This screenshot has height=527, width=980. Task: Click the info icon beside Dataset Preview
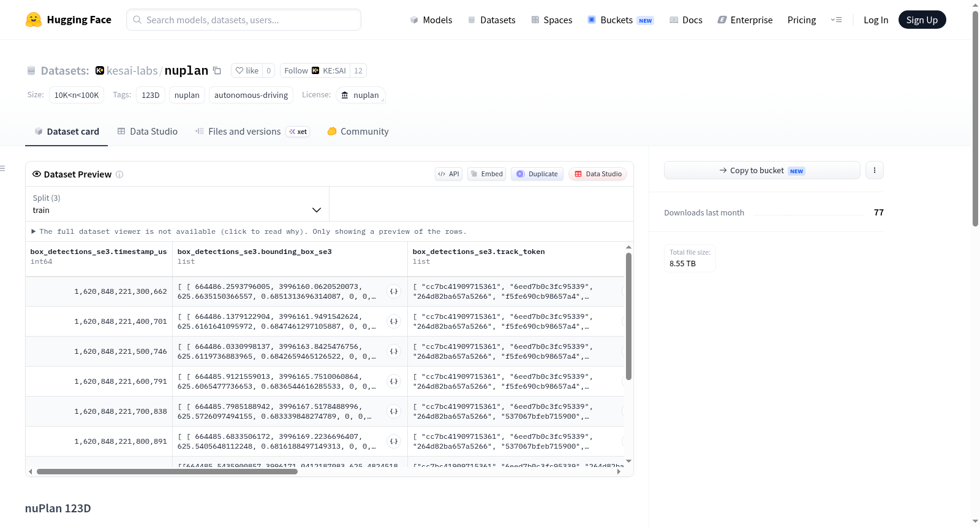tap(119, 174)
